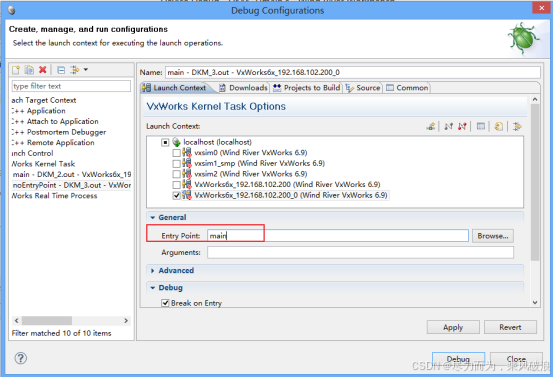The image size is (554, 377).
Task: Switch to the Downloads tab
Action: pos(243,88)
